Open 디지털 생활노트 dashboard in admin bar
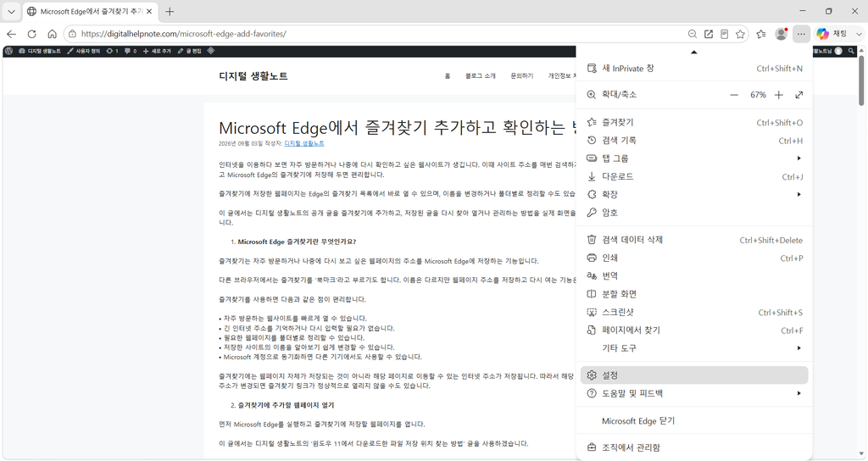 pos(39,51)
